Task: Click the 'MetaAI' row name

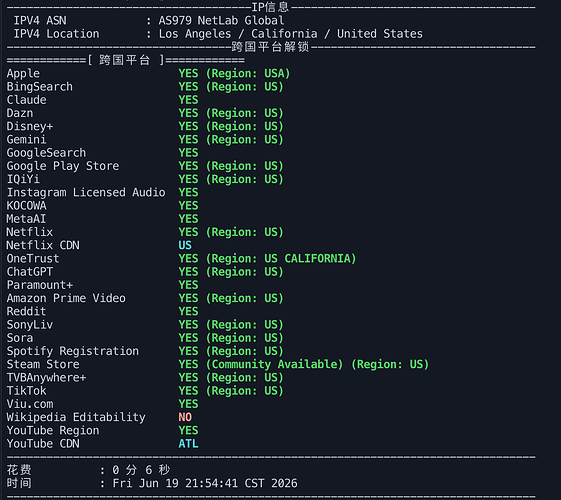Action: 26,219
